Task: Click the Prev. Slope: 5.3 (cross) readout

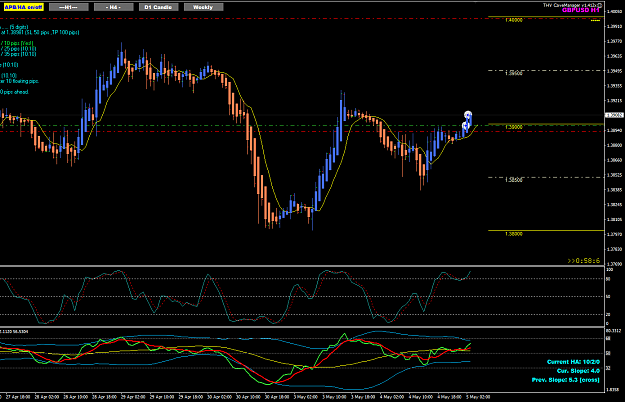Action: pos(566,380)
